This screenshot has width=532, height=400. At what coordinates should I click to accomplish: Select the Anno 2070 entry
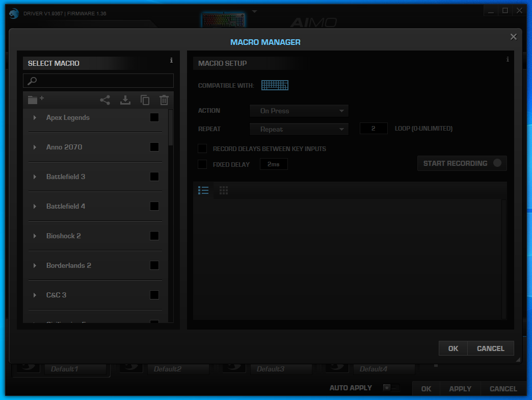(64, 147)
